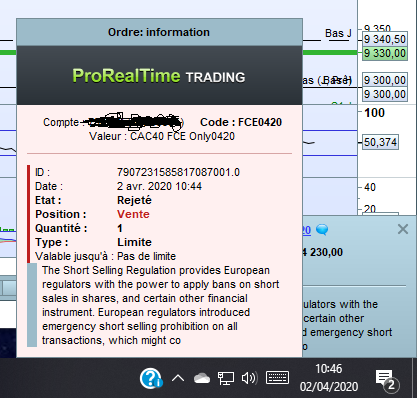Click the date '2 avr. 2020 10:44'
Viewport: 417px width, 398px height.
[159, 186]
